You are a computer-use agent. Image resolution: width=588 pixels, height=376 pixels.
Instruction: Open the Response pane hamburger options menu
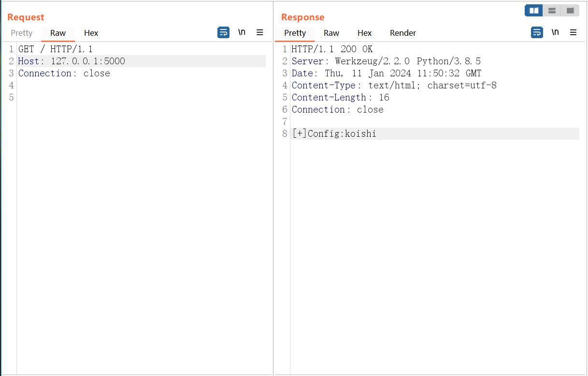[x=574, y=32]
